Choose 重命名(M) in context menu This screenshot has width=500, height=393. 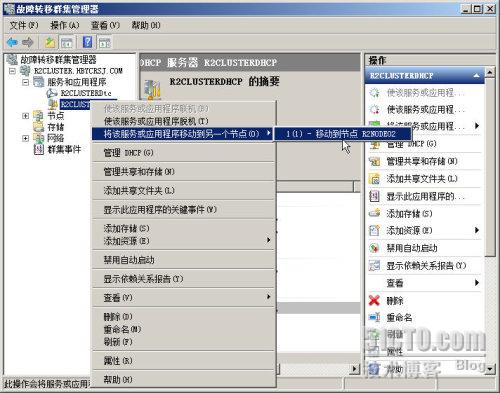click(184, 329)
